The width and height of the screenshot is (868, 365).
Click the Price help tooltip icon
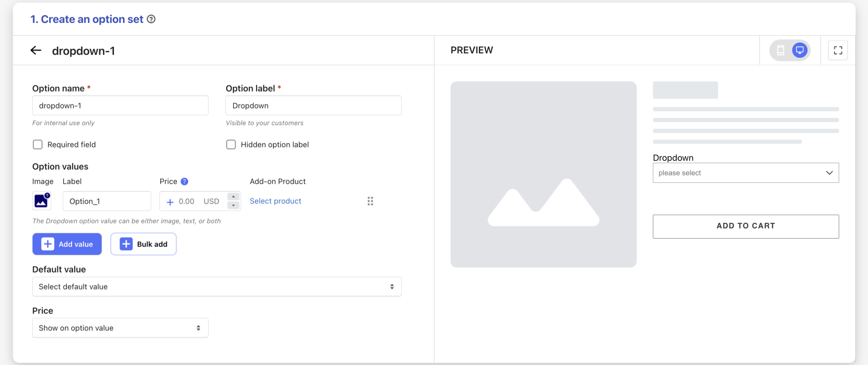pyautogui.click(x=184, y=181)
